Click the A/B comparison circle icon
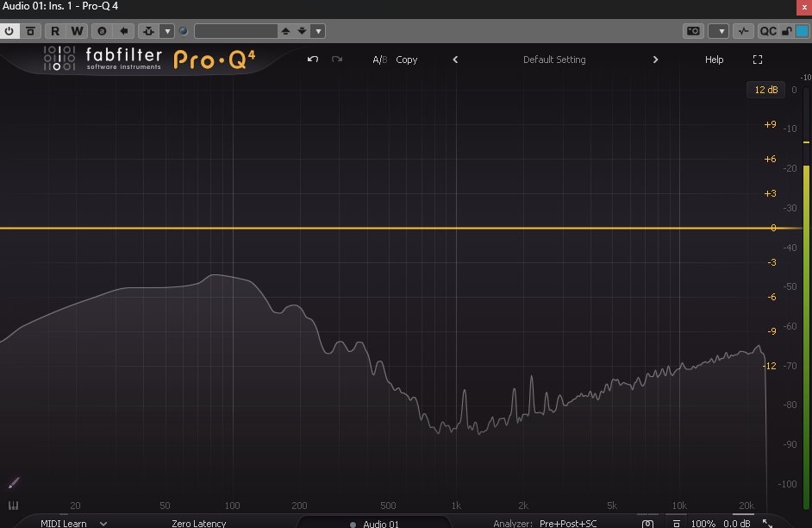This screenshot has width=812, height=528. tap(102, 31)
